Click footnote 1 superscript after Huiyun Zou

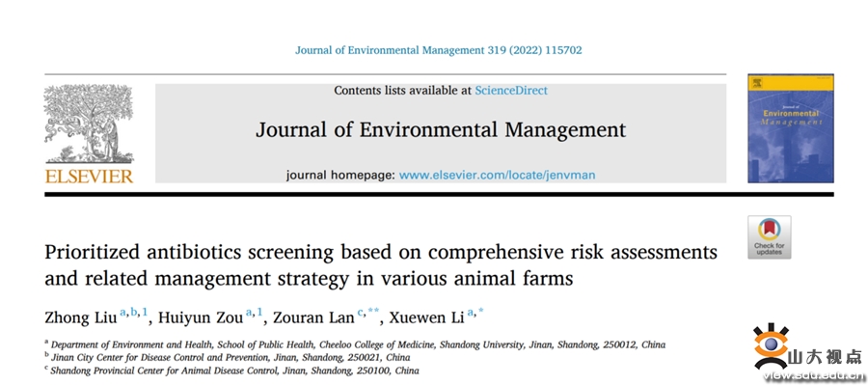pyautogui.click(x=259, y=313)
